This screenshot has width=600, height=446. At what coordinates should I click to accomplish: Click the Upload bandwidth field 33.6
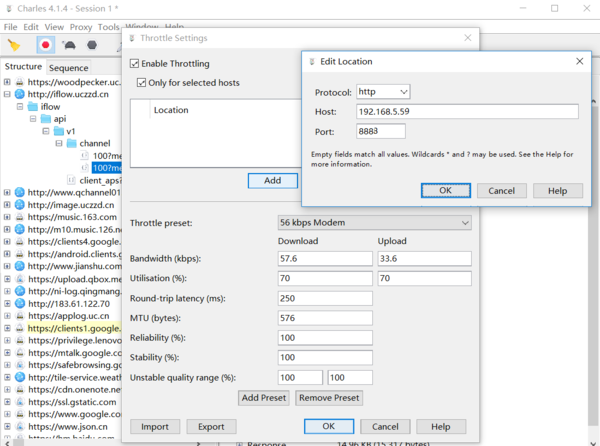[x=424, y=259]
